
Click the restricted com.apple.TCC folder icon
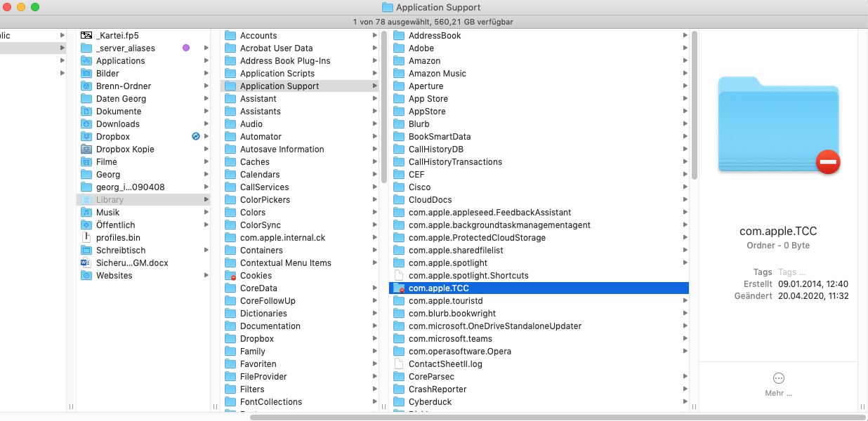coord(399,288)
